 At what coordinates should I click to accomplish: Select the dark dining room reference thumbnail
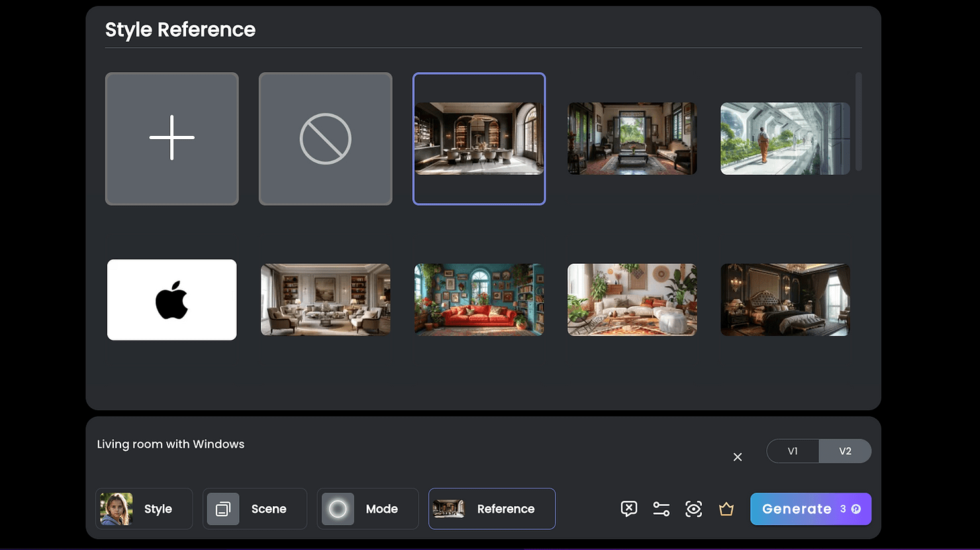[x=479, y=138]
